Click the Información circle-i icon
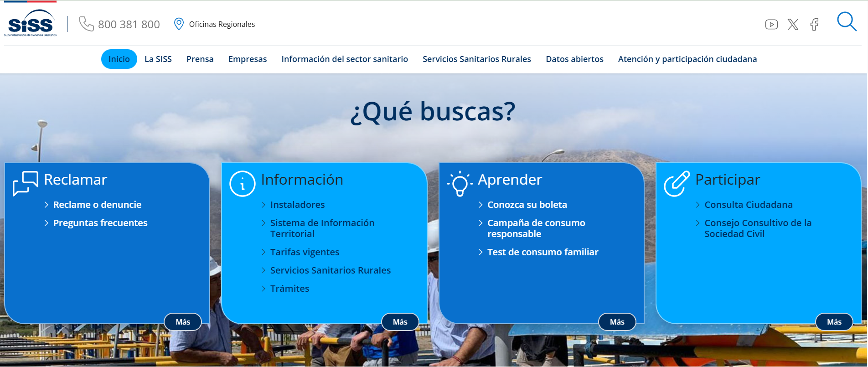 pyautogui.click(x=243, y=184)
